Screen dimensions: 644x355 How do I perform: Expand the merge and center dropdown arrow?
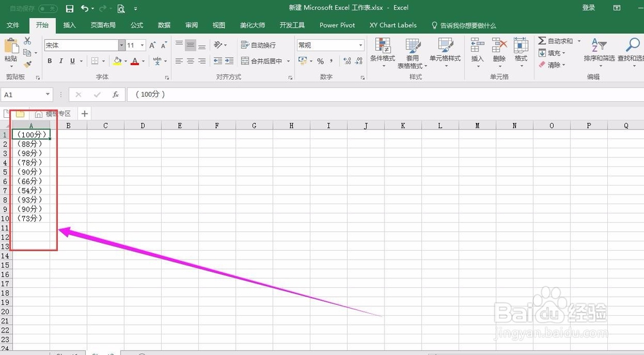click(x=289, y=61)
